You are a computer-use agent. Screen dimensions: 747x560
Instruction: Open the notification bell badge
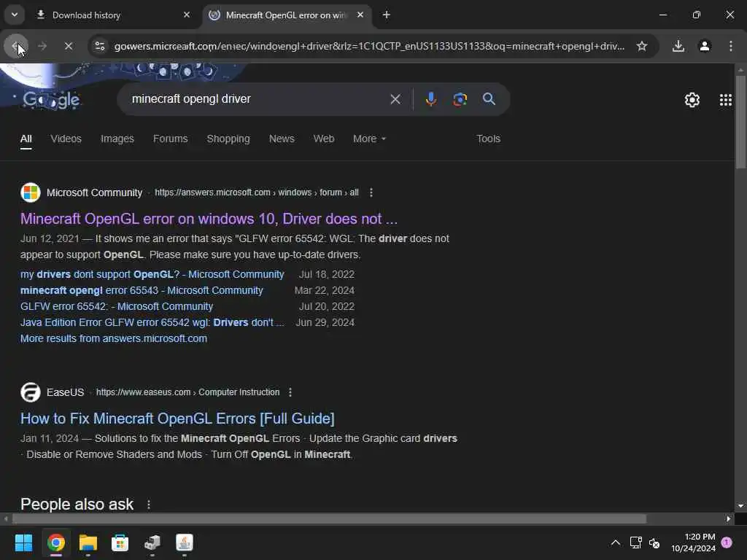tap(727, 542)
